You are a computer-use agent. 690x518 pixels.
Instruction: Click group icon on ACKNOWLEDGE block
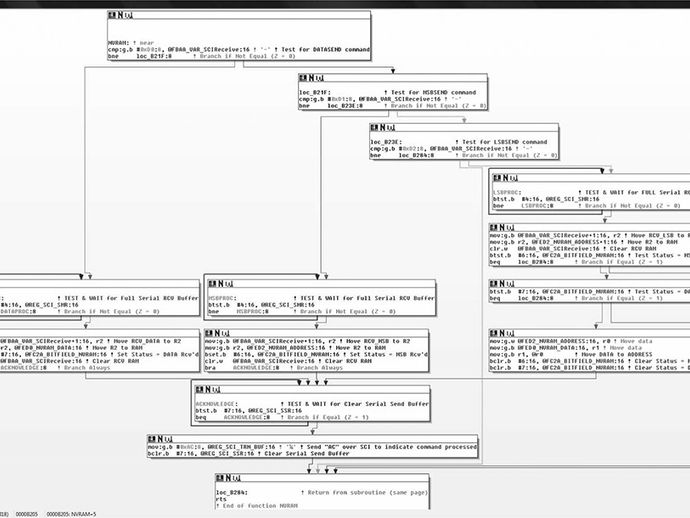pyautogui.click(x=217, y=389)
